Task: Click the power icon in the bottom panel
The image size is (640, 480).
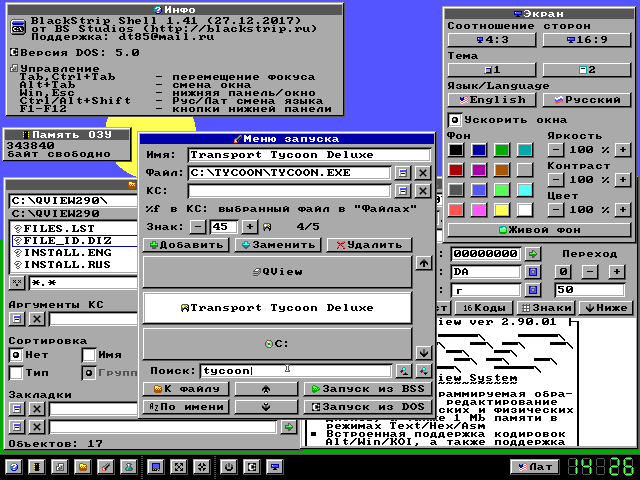Action: click(x=229, y=467)
